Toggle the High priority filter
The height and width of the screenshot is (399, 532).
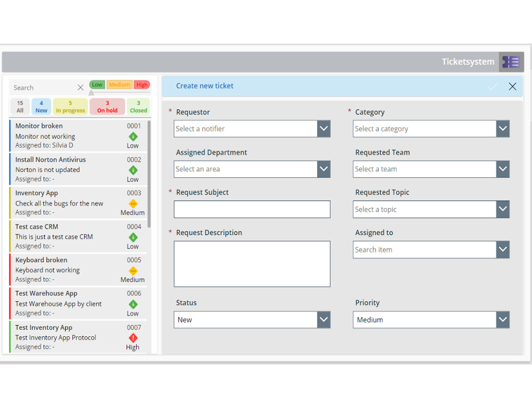(142, 85)
